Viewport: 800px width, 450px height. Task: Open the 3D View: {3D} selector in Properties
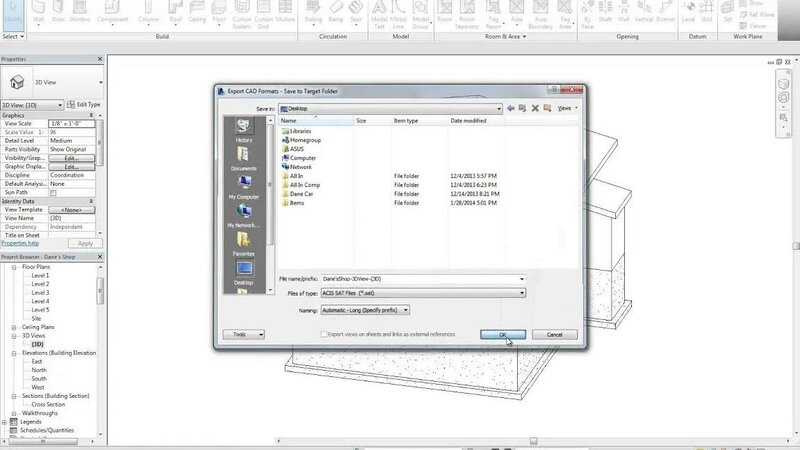[32, 105]
